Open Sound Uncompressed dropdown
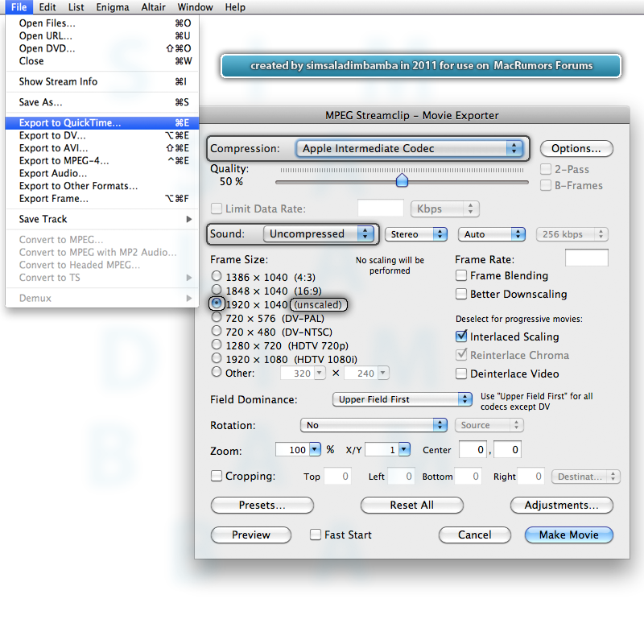 pyautogui.click(x=318, y=233)
